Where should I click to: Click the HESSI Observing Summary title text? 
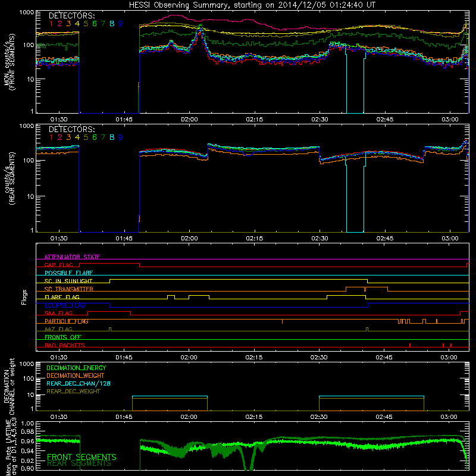pyautogui.click(x=252, y=5)
